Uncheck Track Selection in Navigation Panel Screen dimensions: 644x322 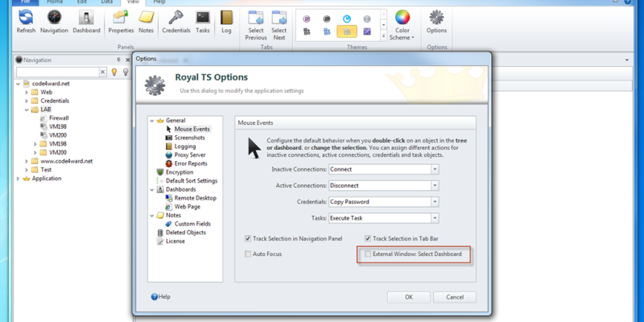tap(248, 238)
